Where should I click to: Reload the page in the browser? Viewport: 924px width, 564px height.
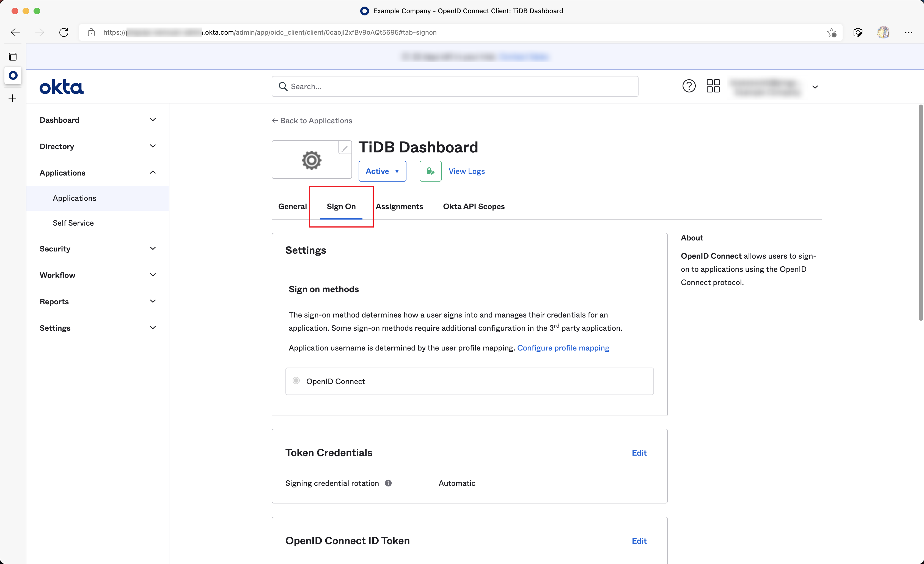pyautogui.click(x=64, y=32)
